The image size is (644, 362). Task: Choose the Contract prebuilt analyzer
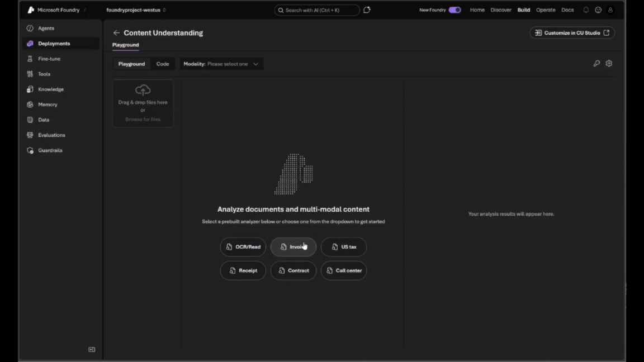pos(293,271)
